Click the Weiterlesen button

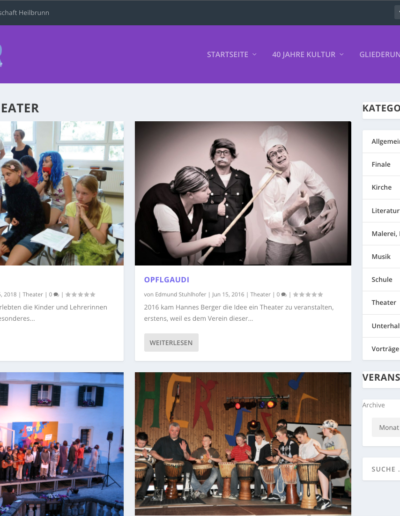[171, 343]
